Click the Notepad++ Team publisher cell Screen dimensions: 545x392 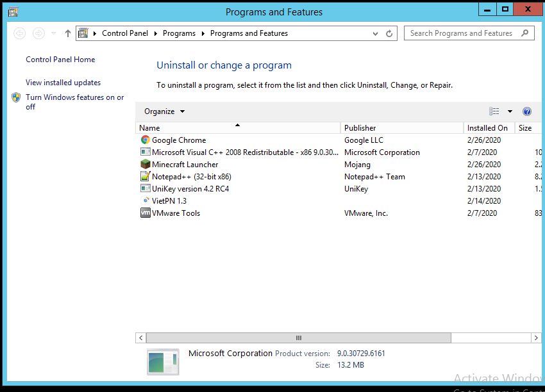(374, 176)
